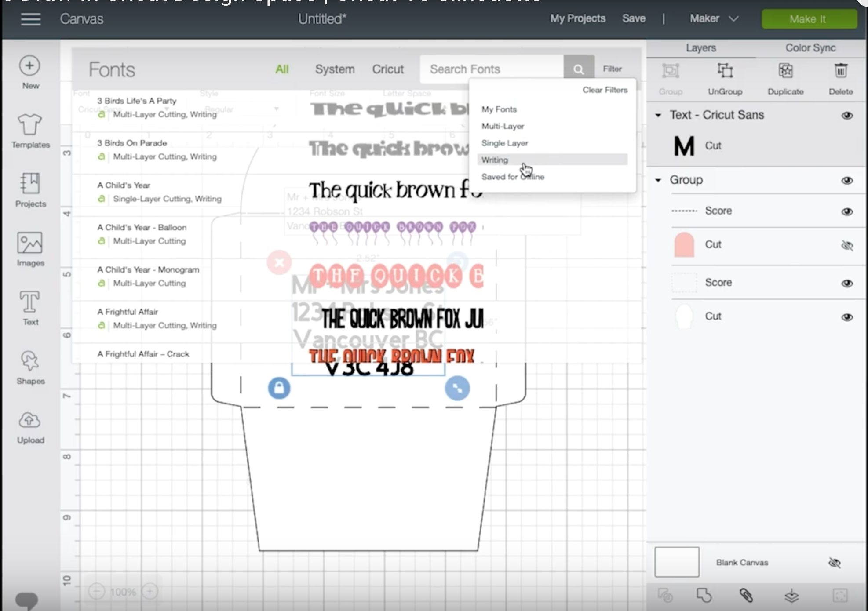This screenshot has height=611, width=868.
Task: Select the System fonts tab
Action: point(335,69)
